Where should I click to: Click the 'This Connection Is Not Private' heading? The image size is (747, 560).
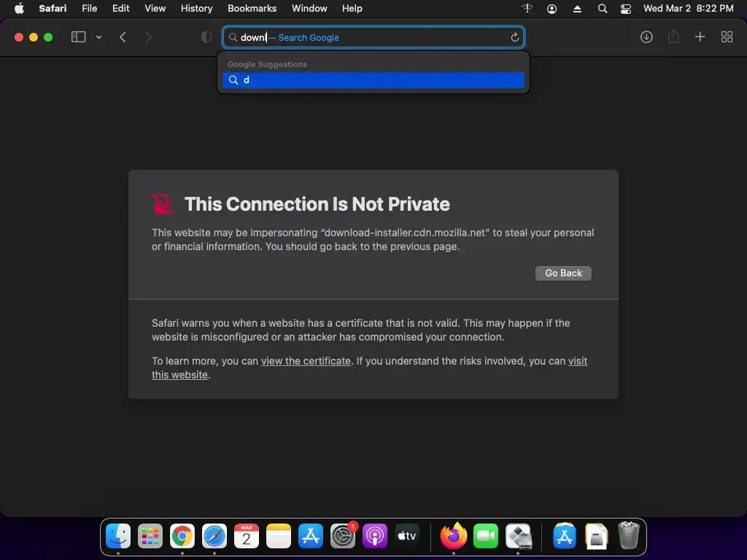coord(317,204)
